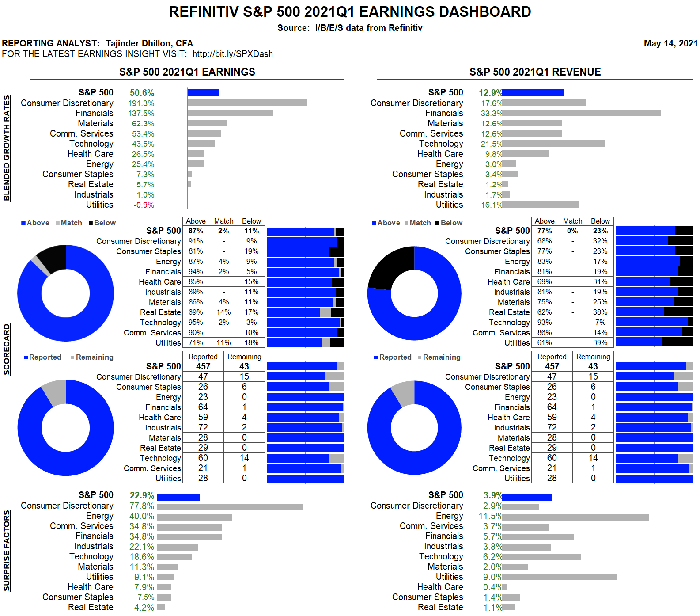Click Utilities' 39% Below cell in revenue scorecard

point(601,342)
